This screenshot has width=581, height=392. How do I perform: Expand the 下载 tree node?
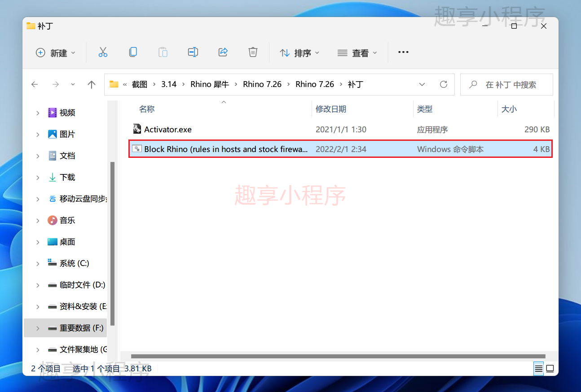coord(38,178)
